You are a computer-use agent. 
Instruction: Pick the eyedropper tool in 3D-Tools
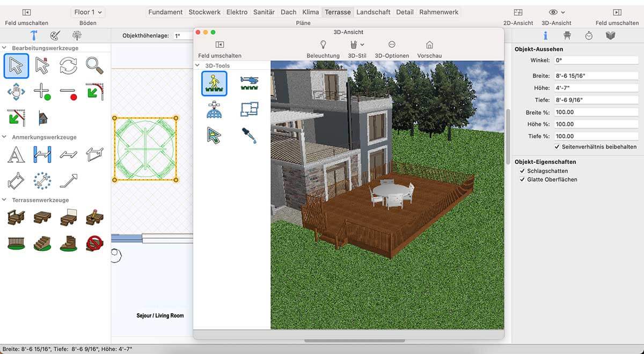pyautogui.click(x=249, y=135)
